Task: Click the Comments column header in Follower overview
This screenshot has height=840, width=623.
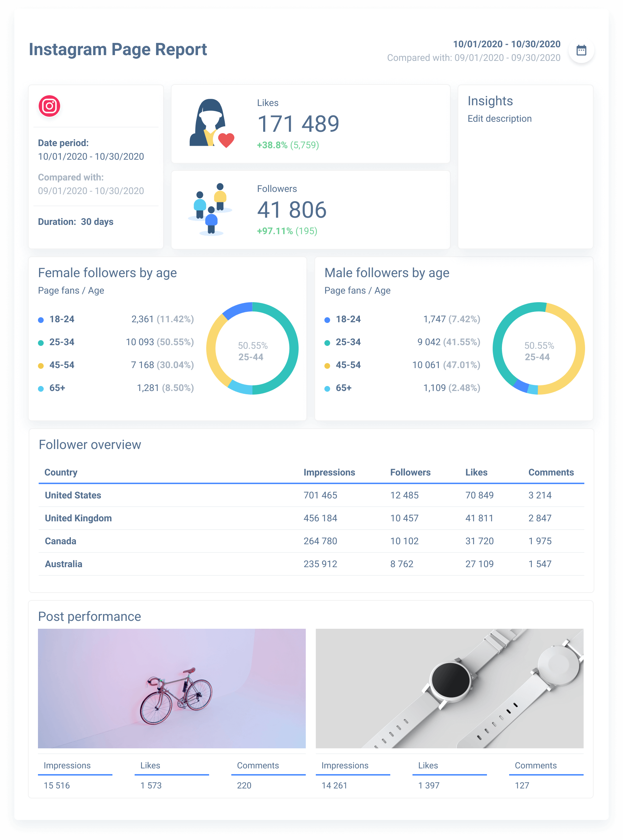Action: pyautogui.click(x=551, y=472)
